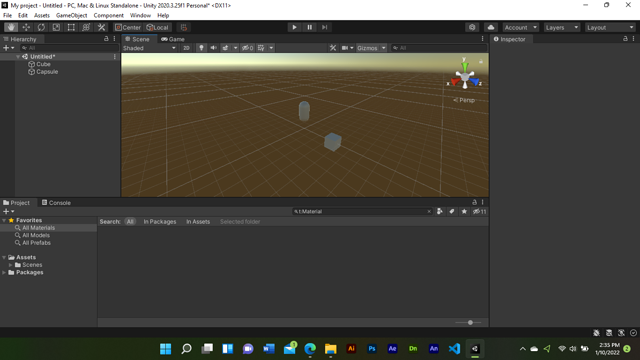Select the Rotate tool
Viewport: 640px width, 360px height.
click(x=41, y=27)
